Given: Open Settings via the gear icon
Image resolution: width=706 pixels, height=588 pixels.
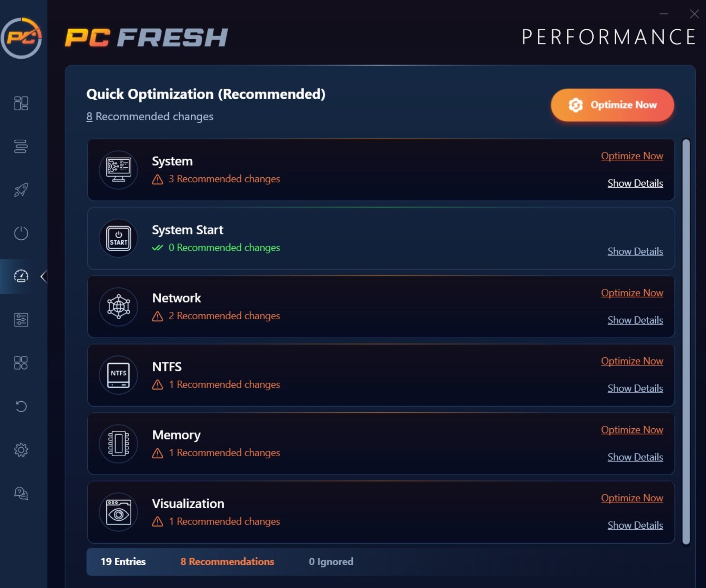Looking at the screenshot, I should (21, 450).
